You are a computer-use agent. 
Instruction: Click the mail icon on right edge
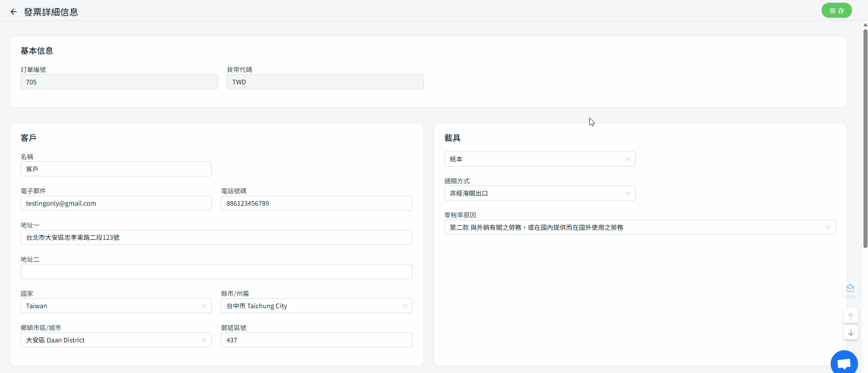(x=850, y=288)
